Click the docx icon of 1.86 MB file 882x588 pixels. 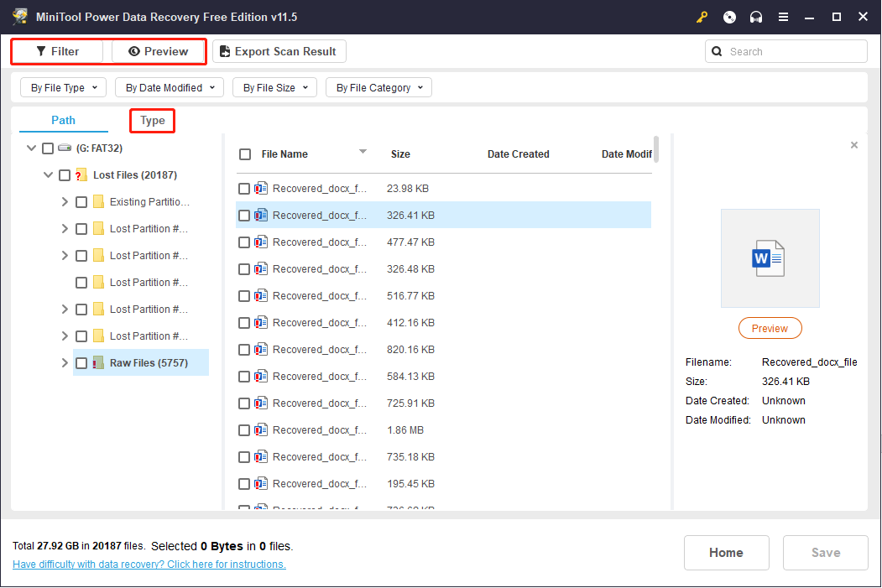click(x=260, y=430)
